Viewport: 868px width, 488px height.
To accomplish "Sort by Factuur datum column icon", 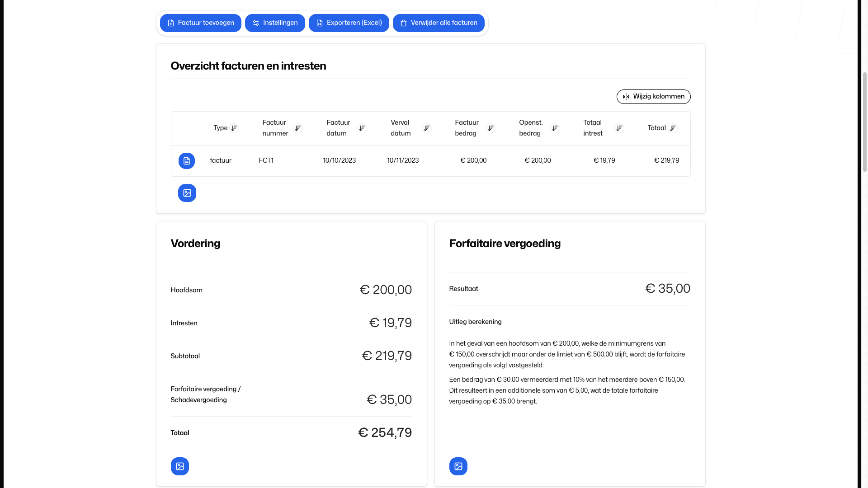I will tap(362, 128).
